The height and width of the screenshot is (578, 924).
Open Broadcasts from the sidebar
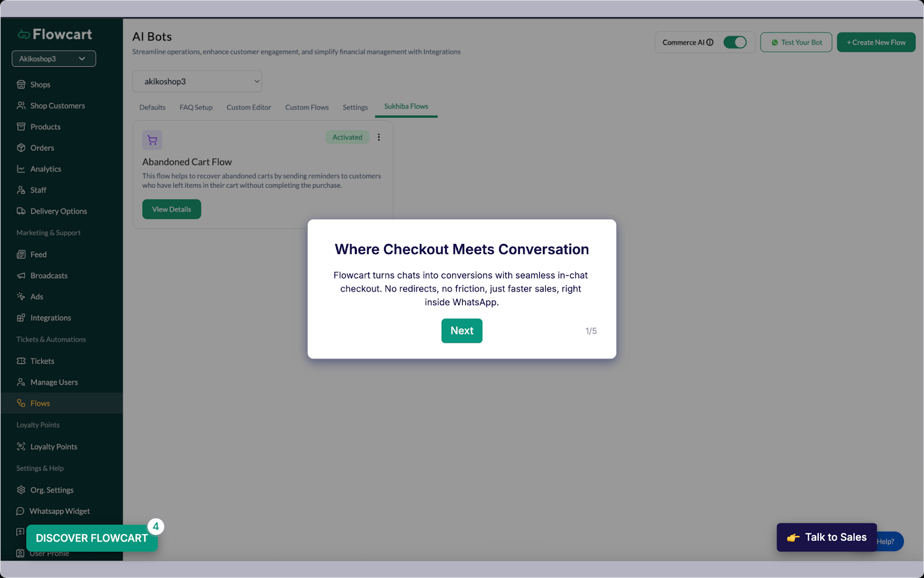pyautogui.click(x=49, y=276)
